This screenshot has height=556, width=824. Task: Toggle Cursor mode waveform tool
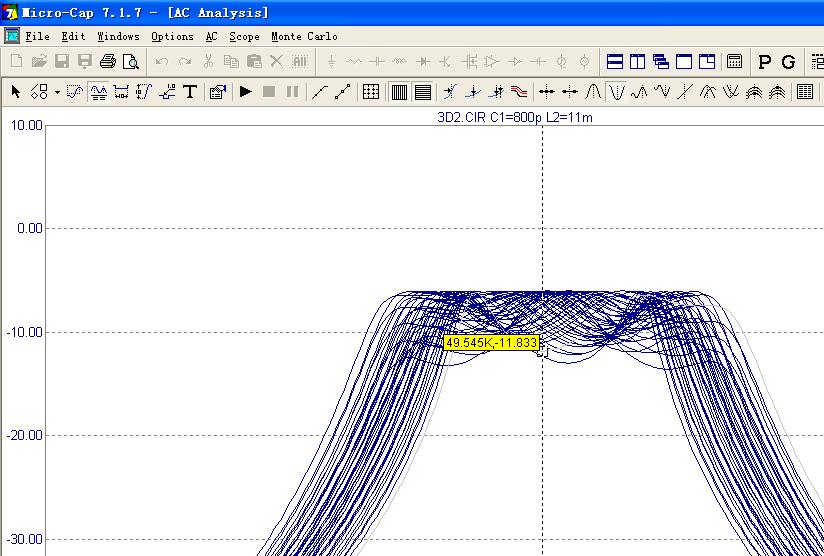tap(98, 92)
